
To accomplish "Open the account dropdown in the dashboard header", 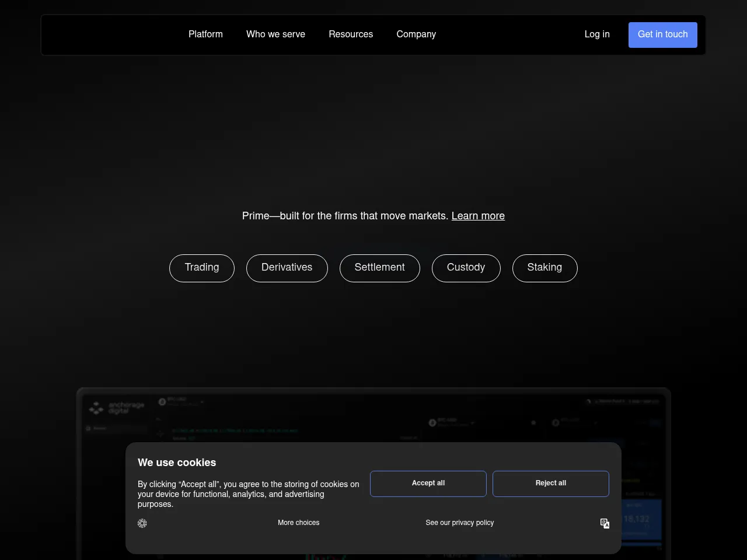I will pyautogui.click(x=619, y=401).
